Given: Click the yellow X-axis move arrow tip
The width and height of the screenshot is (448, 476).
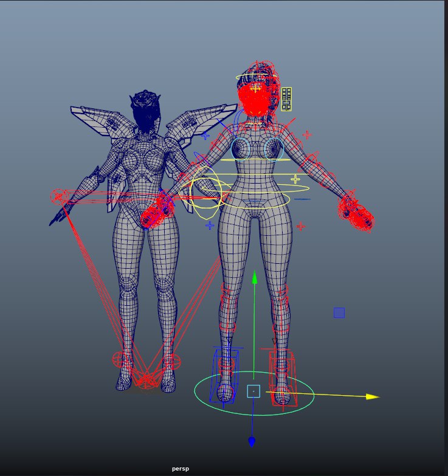Looking at the screenshot, I should coord(373,396).
